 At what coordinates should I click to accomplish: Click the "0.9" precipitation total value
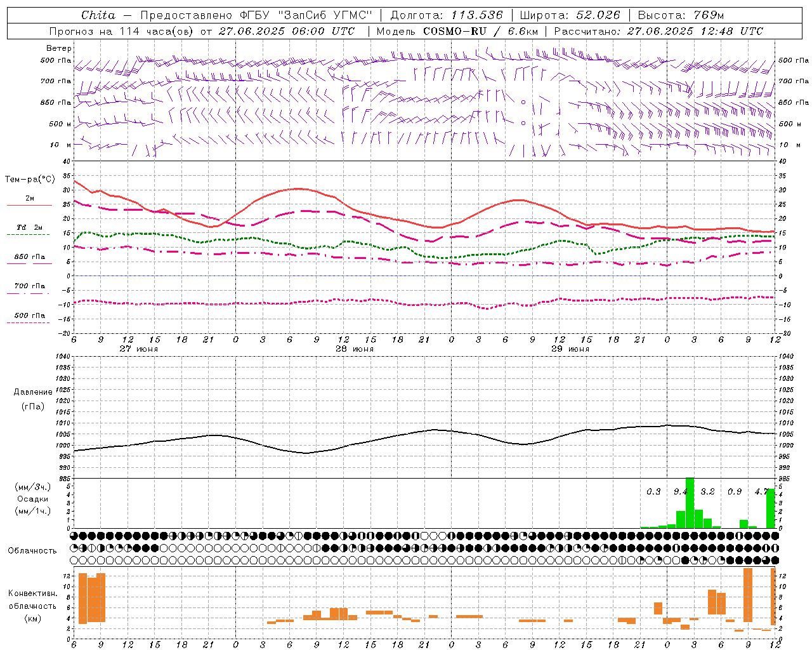pyautogui.click(x=735, y=491)
